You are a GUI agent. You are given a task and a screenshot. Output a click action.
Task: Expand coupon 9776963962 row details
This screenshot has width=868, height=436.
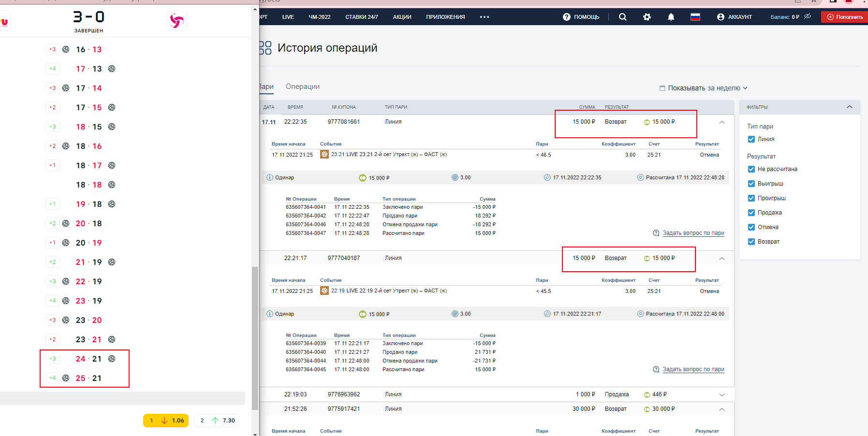721,395
